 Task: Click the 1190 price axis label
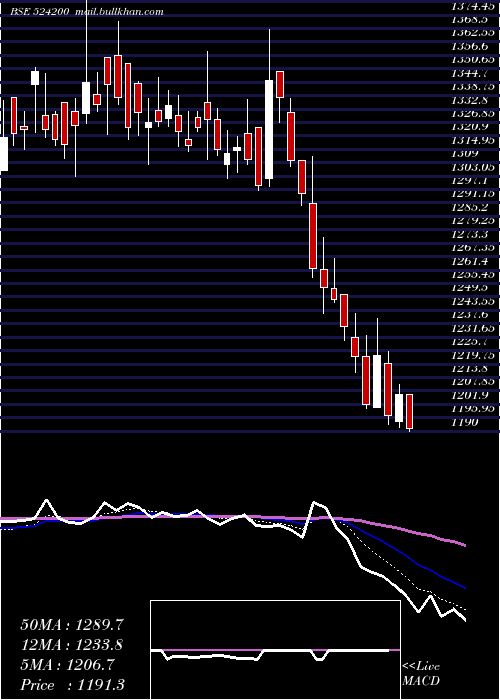click(x=465, y=422)
